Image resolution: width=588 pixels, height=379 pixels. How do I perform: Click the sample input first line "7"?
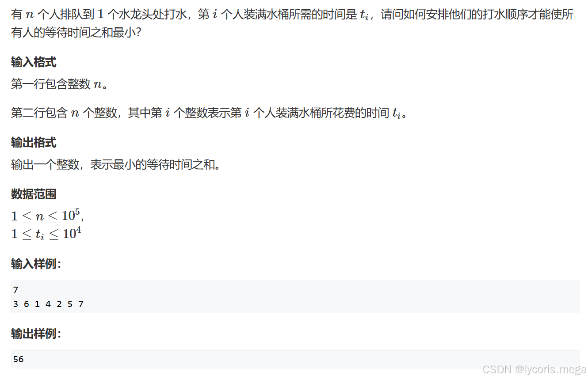pos(16,290)
